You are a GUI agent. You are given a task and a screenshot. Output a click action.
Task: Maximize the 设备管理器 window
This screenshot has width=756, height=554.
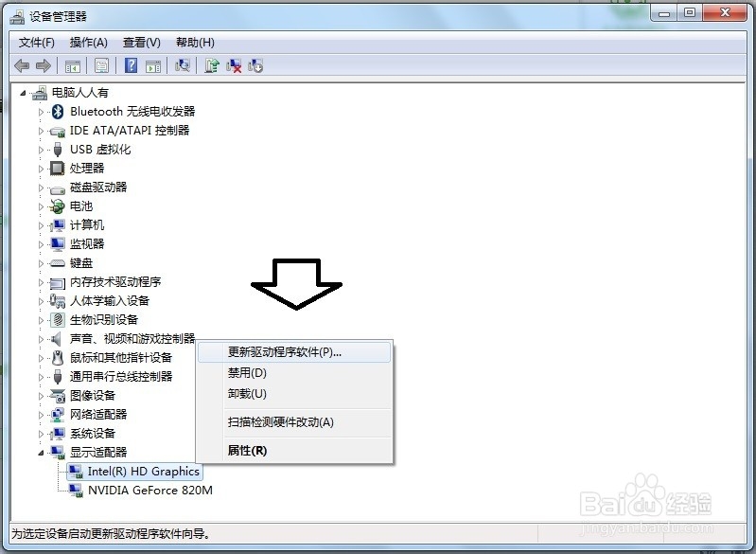pos(690,12)
